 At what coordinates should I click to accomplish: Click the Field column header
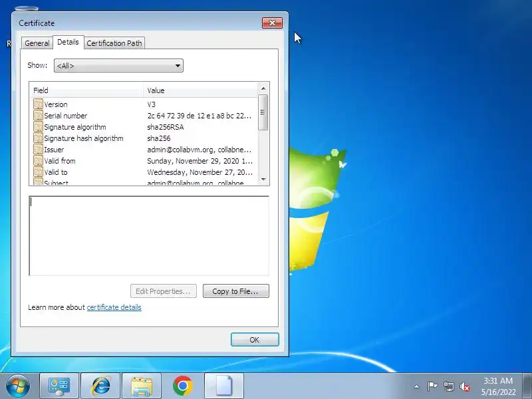(86, 90)
